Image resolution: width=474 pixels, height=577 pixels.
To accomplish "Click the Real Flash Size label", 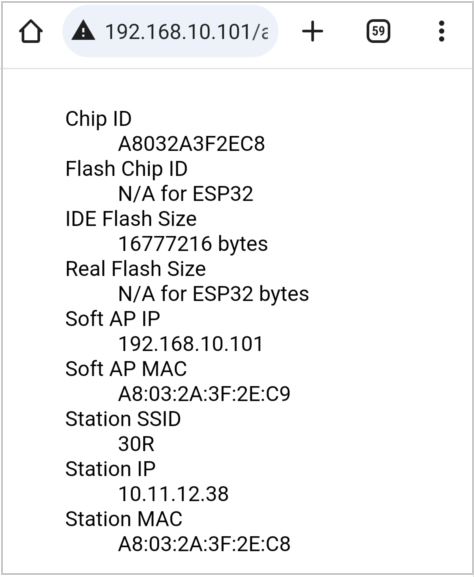I will tap(135, 269).
